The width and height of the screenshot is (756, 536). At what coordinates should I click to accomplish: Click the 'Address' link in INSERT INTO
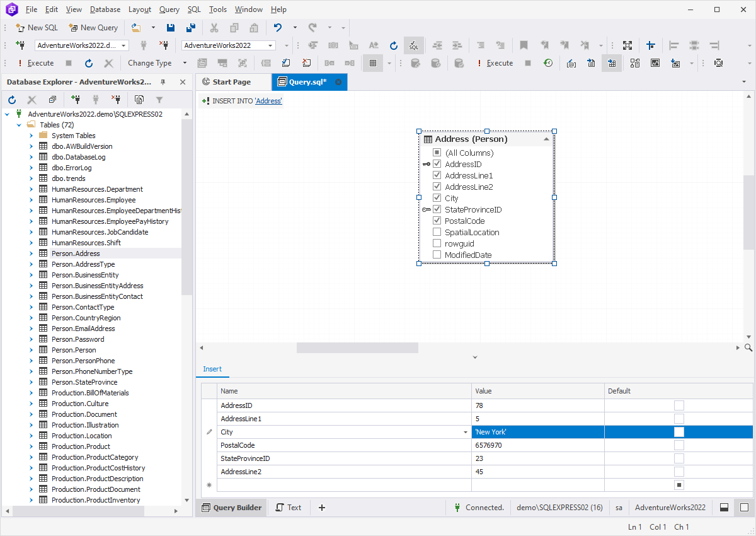coord(268,101)
